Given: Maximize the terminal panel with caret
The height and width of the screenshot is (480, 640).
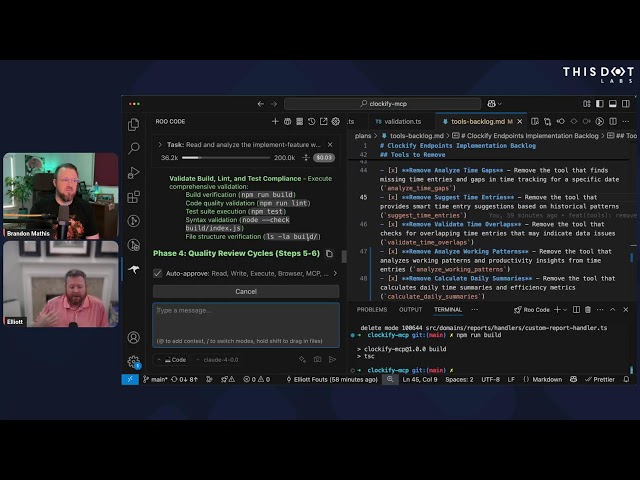Looking at the screenshot, I should click(613, 310).
